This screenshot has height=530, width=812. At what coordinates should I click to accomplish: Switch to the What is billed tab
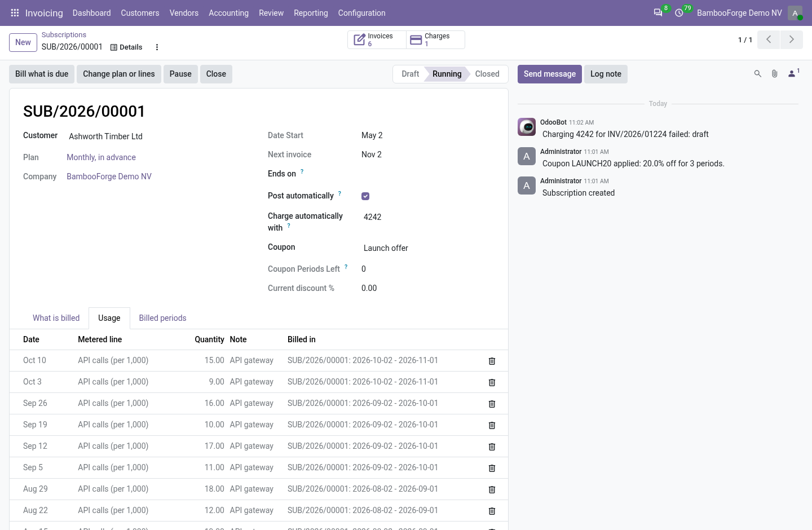click(x=56, y=318)
